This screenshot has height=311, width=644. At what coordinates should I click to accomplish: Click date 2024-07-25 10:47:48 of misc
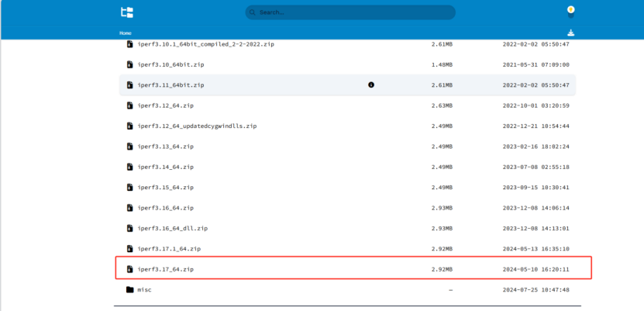coord(536,289)
